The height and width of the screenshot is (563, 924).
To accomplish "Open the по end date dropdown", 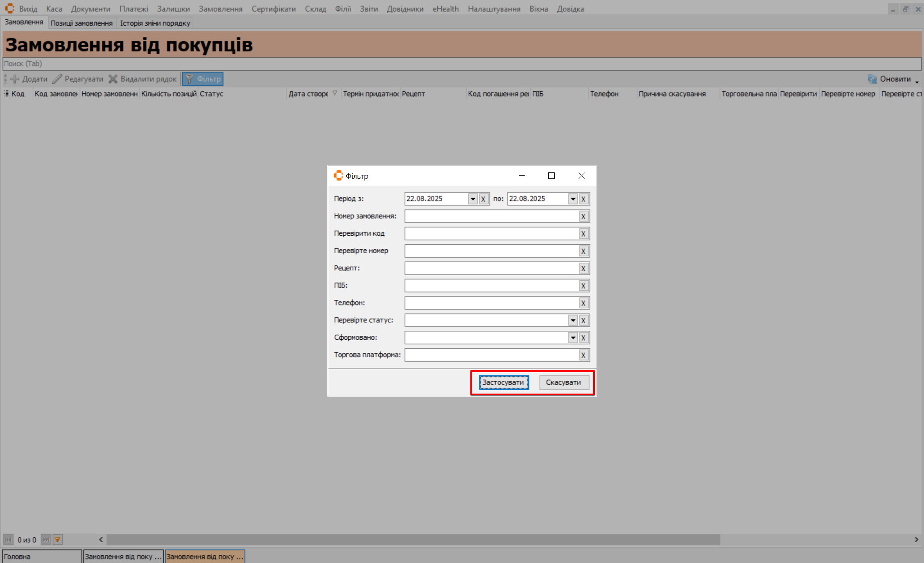I will click(x=573, y=199).
